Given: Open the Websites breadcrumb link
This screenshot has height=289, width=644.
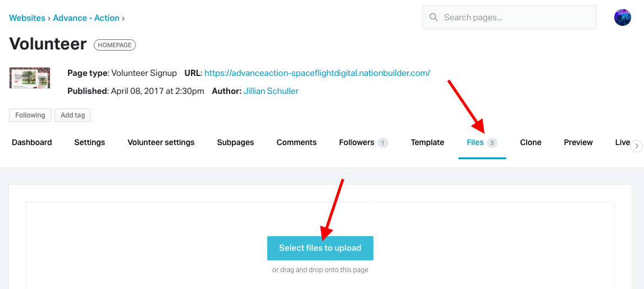Looking at the screenshot, I should (x=27, y=18).
